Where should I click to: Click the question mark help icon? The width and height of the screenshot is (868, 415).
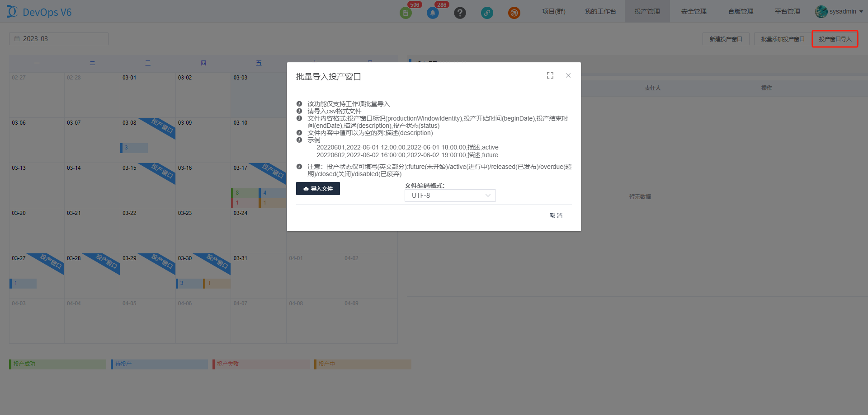pyautogui.click(x=460, y=13)
